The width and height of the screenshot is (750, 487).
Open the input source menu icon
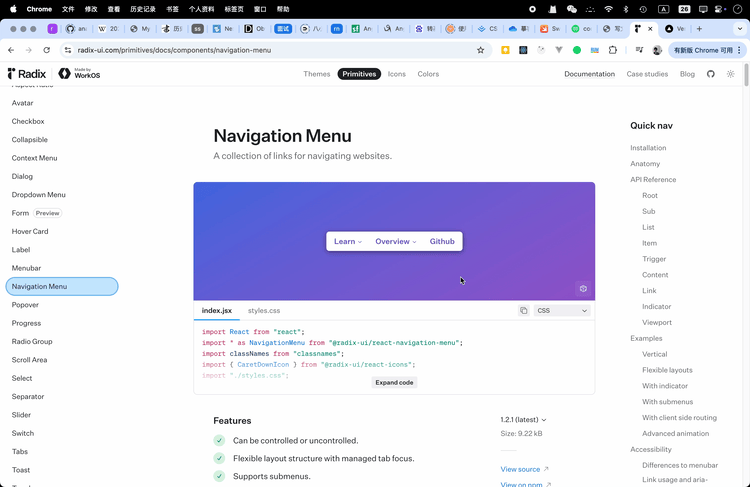664,9
